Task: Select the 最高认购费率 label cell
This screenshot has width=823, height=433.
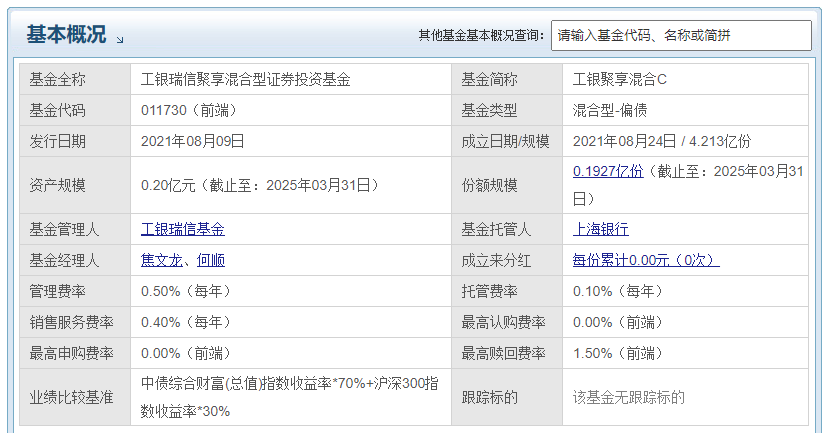Action: click(507, 322)
